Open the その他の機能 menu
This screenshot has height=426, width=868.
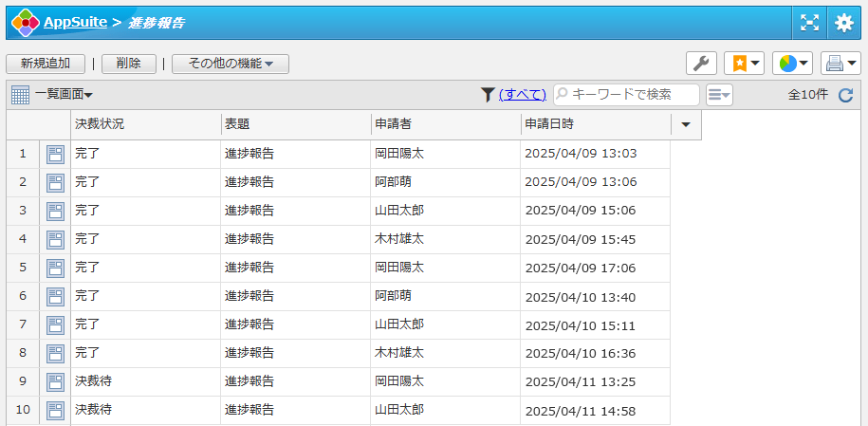coord(231,64)
